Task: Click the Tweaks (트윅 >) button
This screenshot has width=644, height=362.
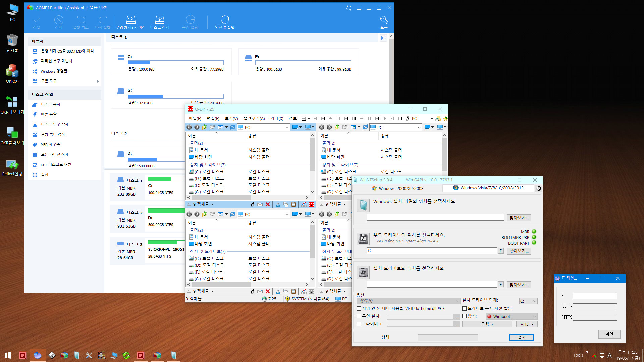Action: tap(487, 324)
